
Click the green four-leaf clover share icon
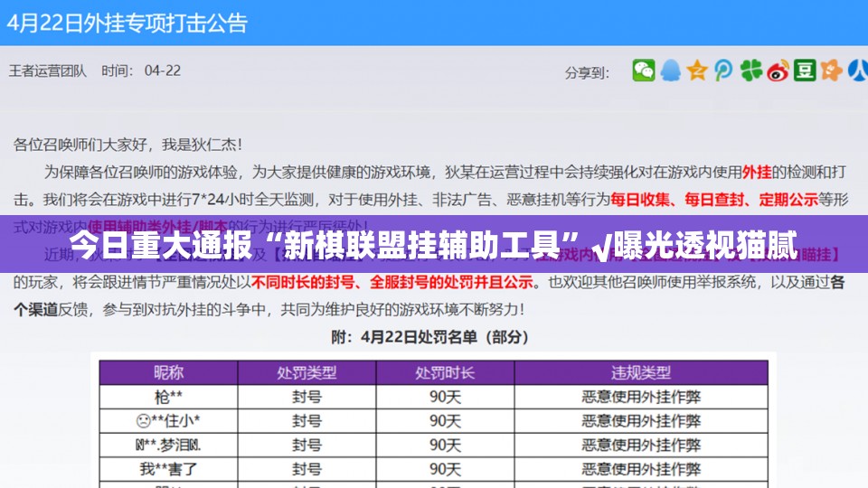pyautogui.click(x=750, y=70)
